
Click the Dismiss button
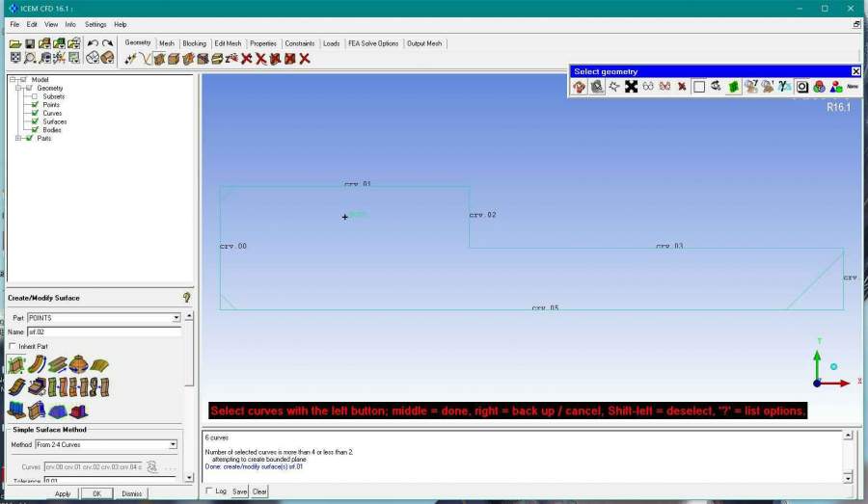coord(132,493)
